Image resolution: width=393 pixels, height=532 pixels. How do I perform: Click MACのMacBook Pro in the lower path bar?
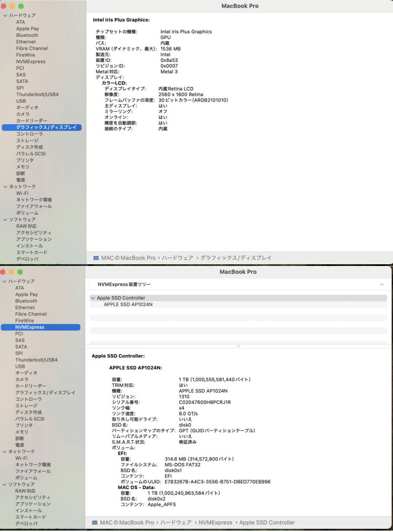(127, 523)
